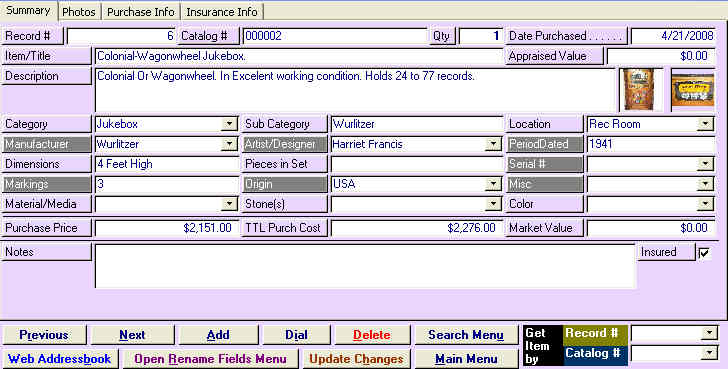The height and width of the screenshot is (369, 728).
Task: Click the red Delete button
Action: click(x=371, y=335)
